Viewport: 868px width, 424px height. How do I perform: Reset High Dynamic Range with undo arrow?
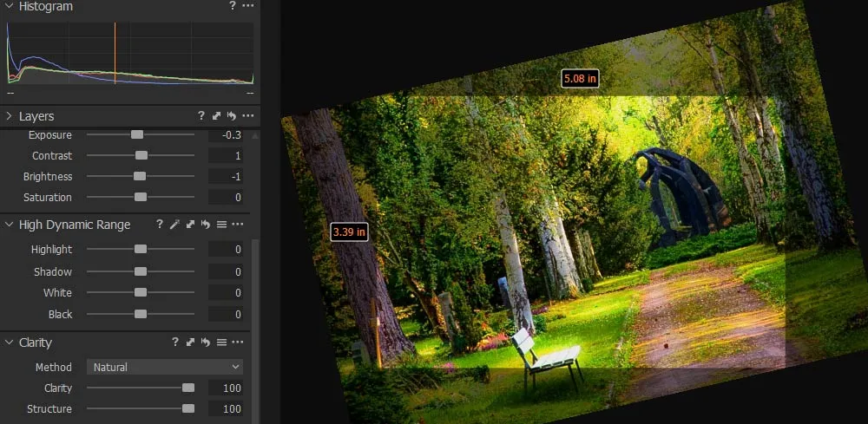[206, 225]
